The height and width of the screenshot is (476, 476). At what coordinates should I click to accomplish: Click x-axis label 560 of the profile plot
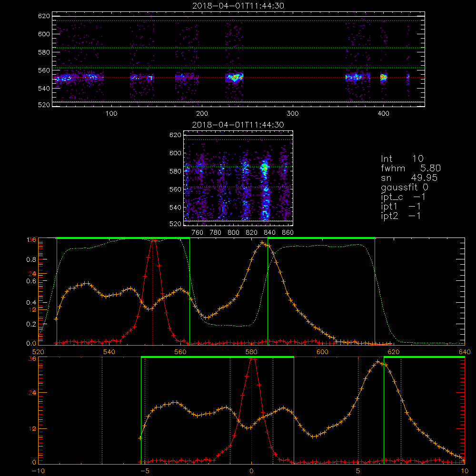pyautogui.click(x=180, y=352)
